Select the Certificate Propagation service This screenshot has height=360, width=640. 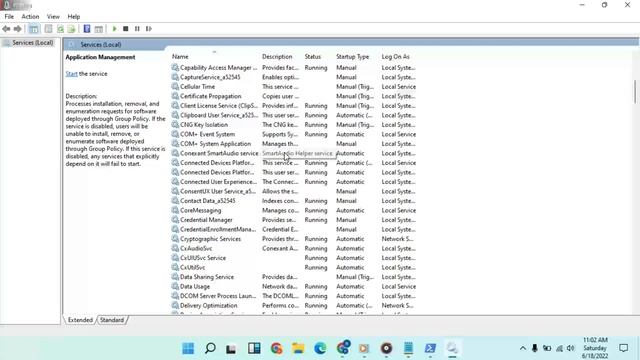293,96
